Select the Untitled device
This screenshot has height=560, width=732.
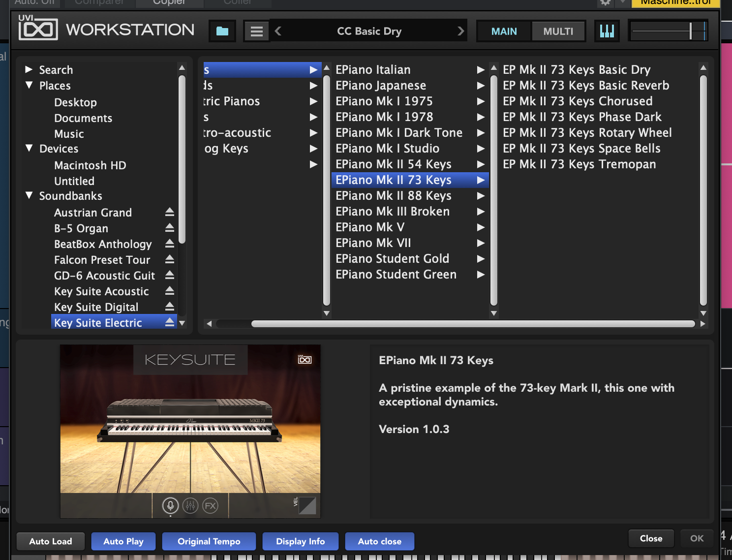74,181
